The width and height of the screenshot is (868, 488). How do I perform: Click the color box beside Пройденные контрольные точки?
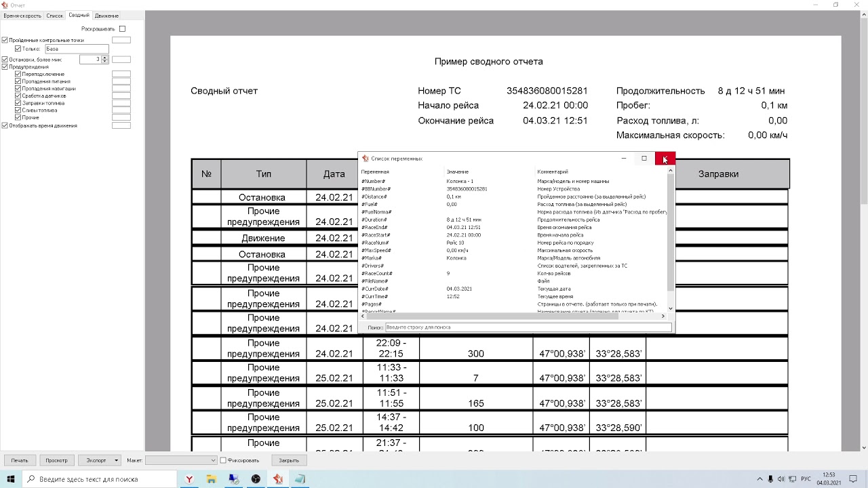(121, 40)
